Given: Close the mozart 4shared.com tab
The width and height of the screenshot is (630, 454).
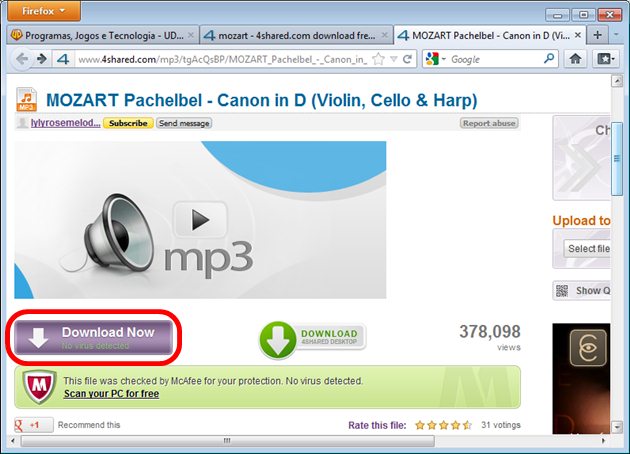Looking at the screenshot, I should click(385, 35).
